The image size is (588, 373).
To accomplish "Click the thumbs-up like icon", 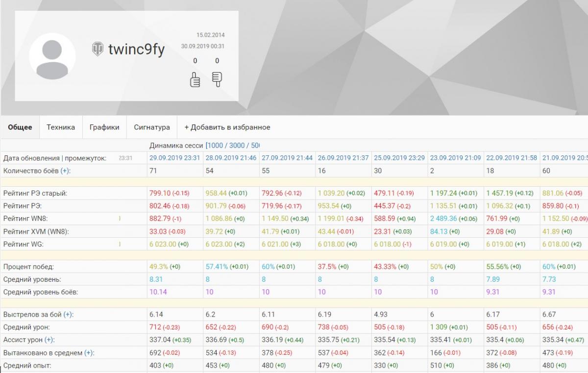I will coord(195,79).
